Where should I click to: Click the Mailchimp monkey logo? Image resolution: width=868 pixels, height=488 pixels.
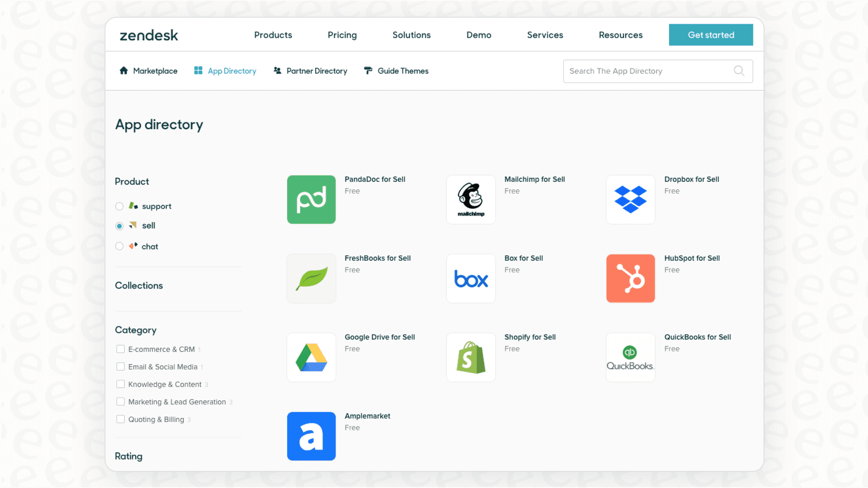coord(471,200)
